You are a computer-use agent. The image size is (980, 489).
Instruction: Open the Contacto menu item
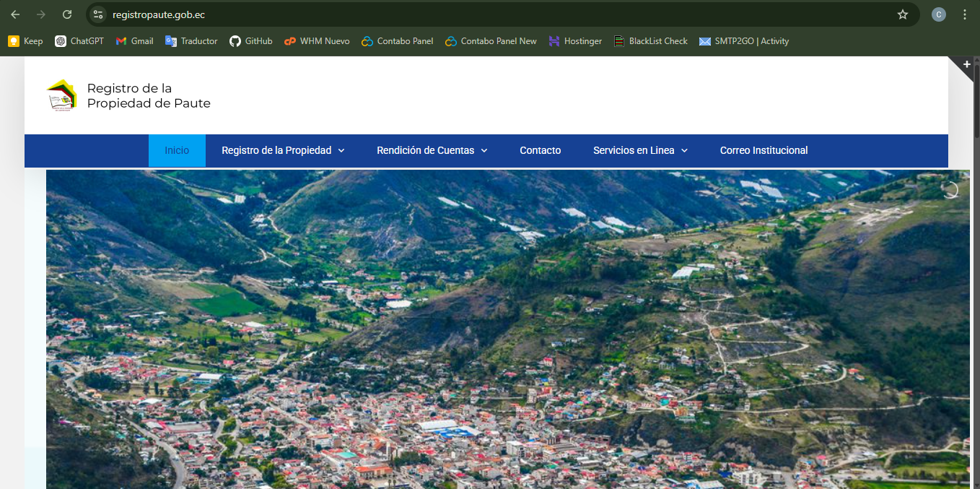tap(540, 150)
